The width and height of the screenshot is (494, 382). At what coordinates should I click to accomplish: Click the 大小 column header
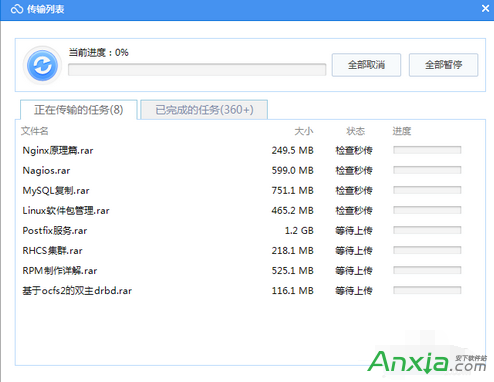(304, 131)
